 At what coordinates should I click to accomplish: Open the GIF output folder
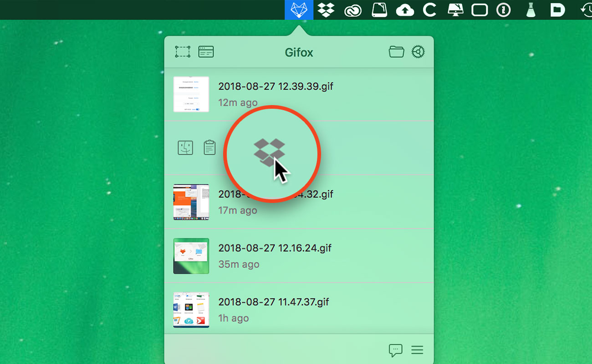396,52
